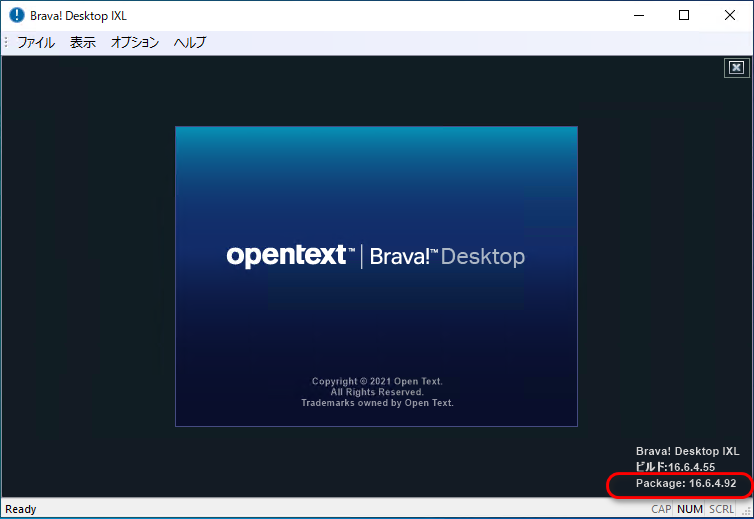
Task: Close the splash panel with the X icon
Action: (736, 68)
